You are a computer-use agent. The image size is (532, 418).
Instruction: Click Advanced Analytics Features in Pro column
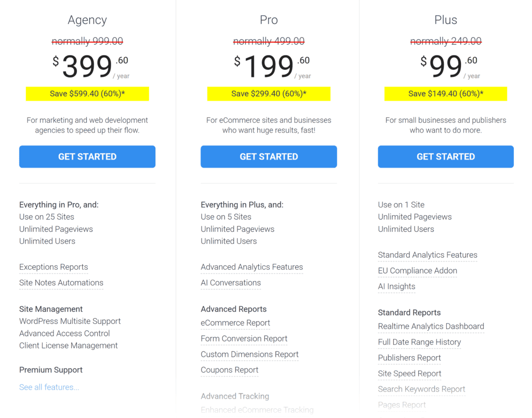(x=251, y=267)
